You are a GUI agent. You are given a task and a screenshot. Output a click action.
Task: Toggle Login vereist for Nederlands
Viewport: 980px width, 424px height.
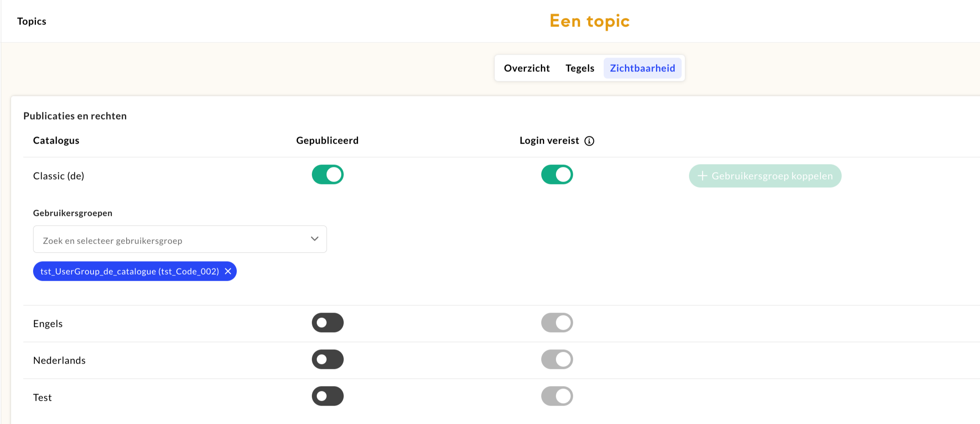557,360
